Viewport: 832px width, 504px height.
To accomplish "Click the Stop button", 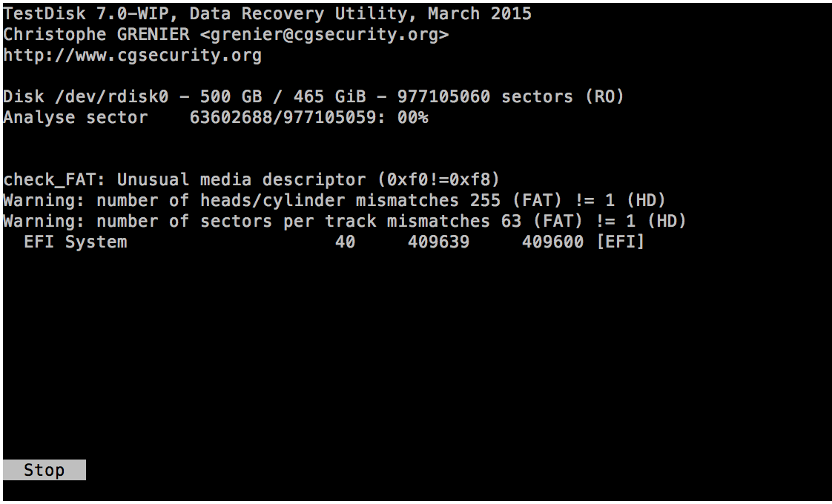I will coord(44,470).
